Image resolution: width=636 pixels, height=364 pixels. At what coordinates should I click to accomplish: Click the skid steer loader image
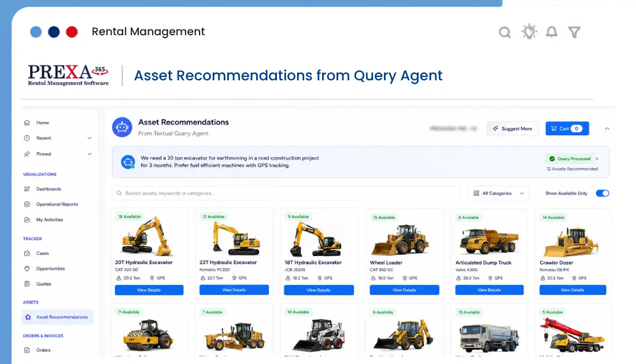319,335
